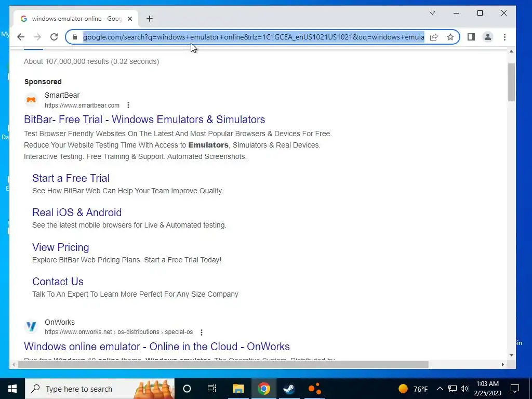Open a new tab
The width and height of the screenshot is (532, 399).
click(x=150, y=19)
